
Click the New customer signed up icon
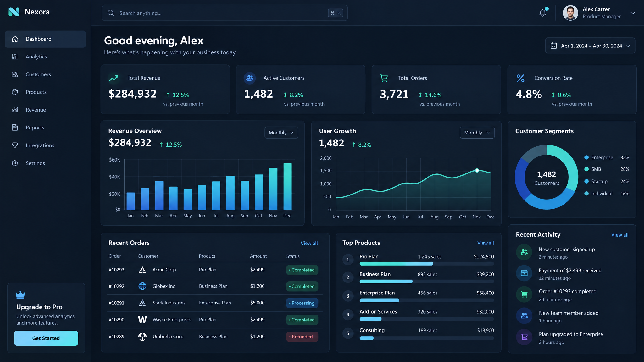coord(524,252)
